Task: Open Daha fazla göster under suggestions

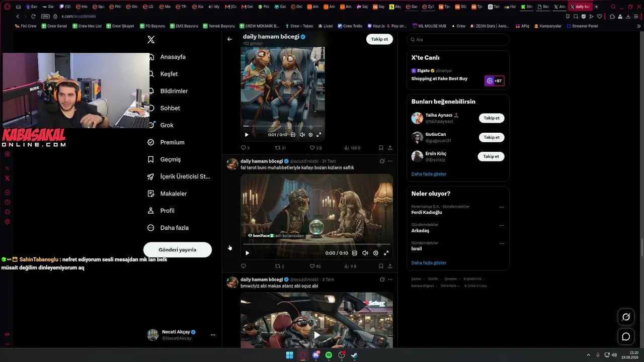Action: [429, 174]
